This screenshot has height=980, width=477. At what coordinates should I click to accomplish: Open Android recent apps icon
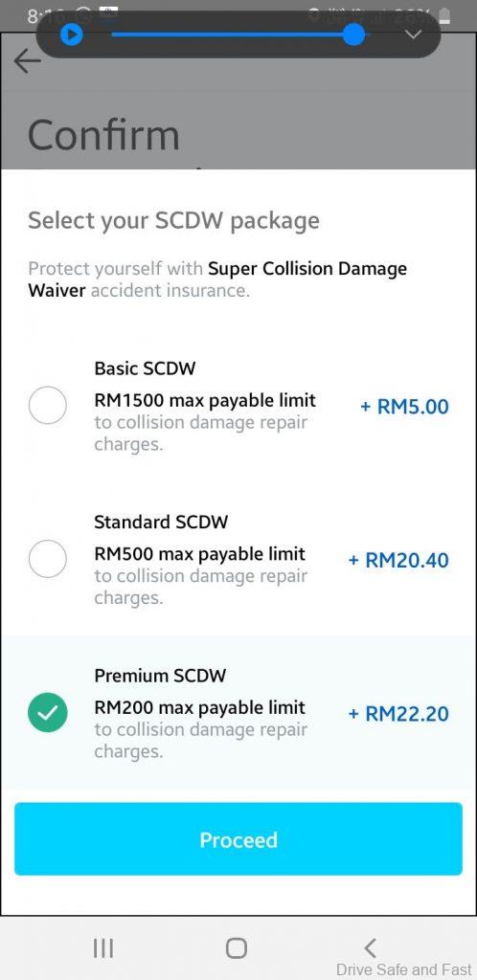click(103, 948)
